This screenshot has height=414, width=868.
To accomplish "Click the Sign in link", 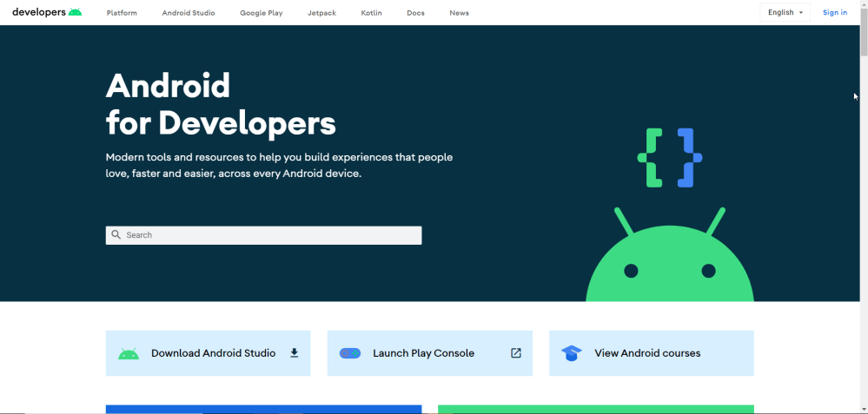I will click(x=835, y=13).
